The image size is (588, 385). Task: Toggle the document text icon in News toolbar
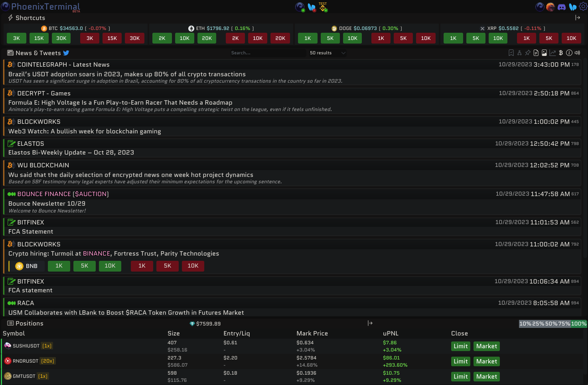536,53
